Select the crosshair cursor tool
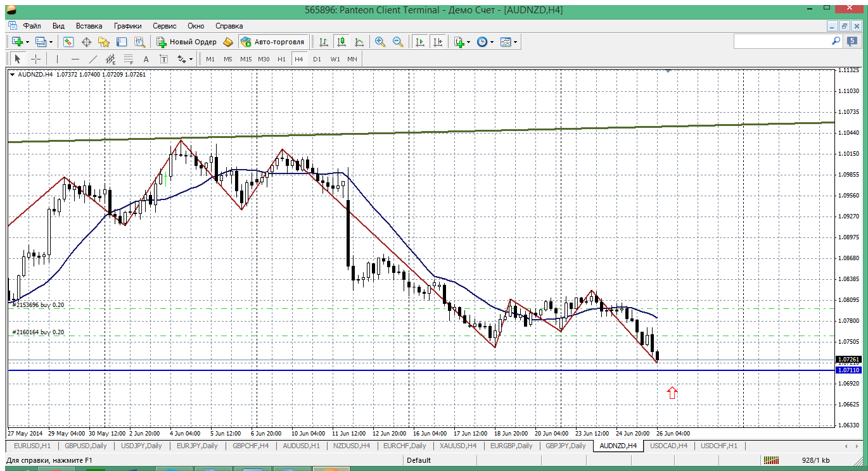 click(x=36, y=59)
